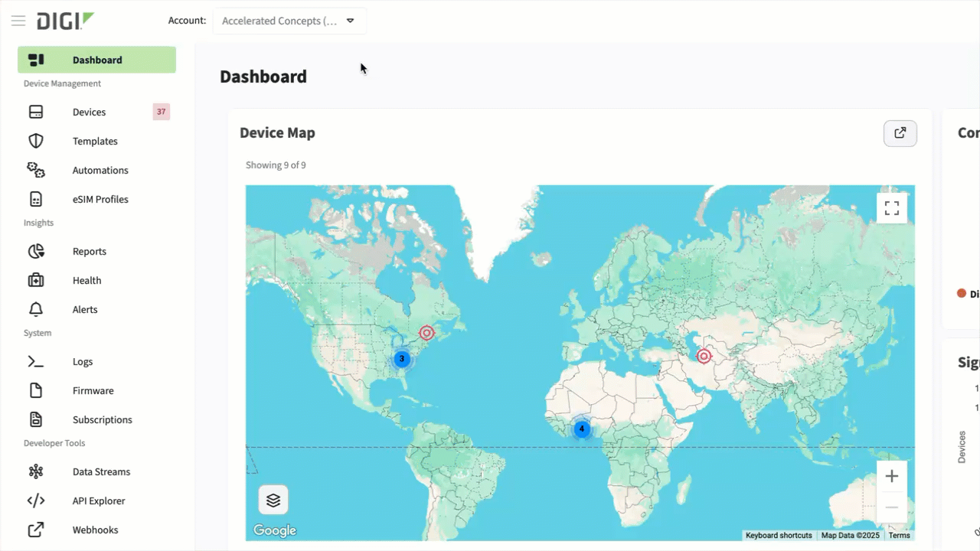The height and width of the screenshot is (551, 980).
Task: Expand the cluster of 3 devices
Action: point(402,359)
